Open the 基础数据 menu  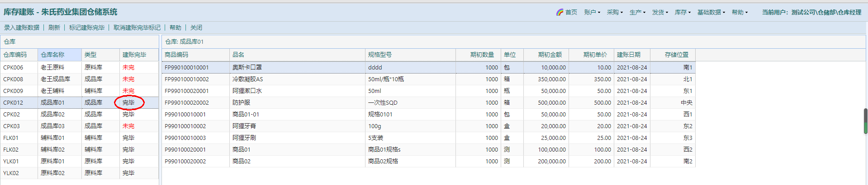click(x=711, y=12)
